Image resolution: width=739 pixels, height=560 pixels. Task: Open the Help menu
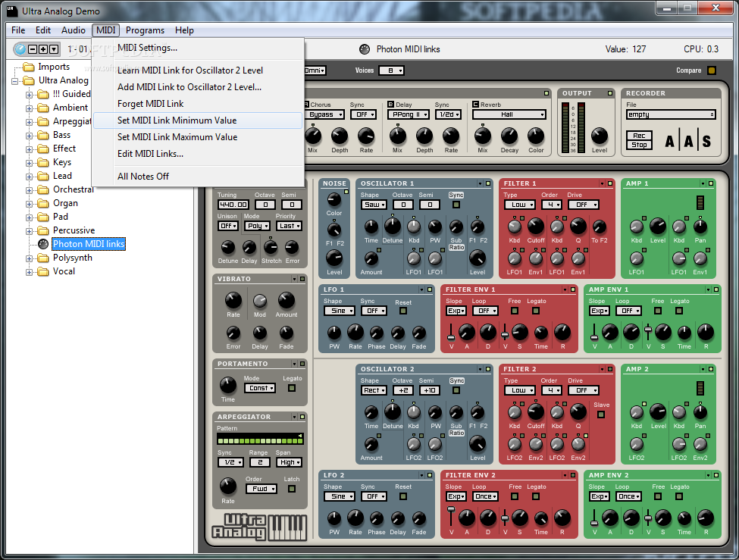click(x=184, y=30)
